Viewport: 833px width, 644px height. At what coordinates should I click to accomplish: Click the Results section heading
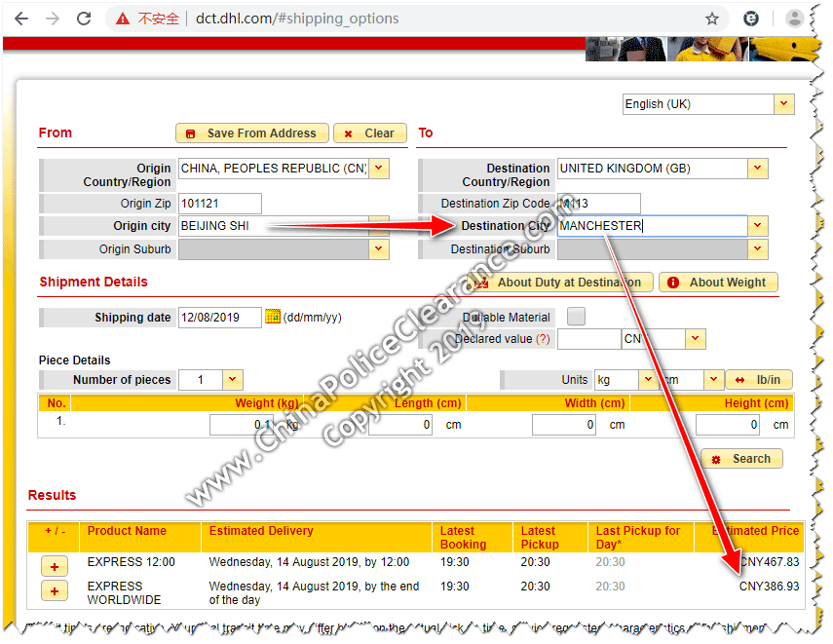(x=52, y=495)
